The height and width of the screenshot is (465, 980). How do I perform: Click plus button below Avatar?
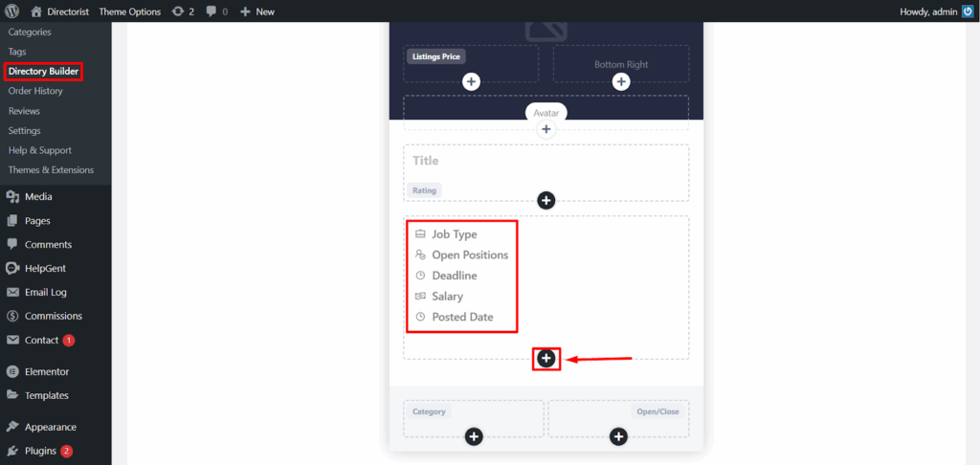click(x=546, y=129)
